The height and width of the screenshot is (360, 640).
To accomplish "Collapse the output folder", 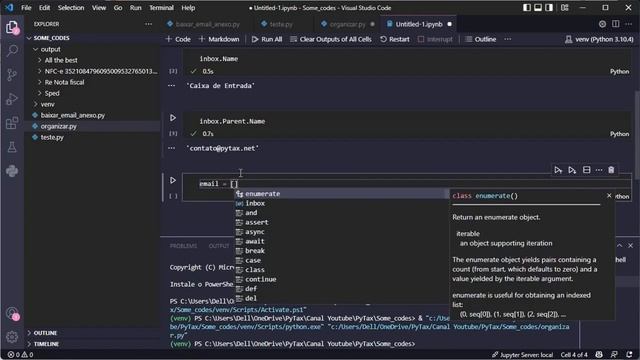I will [x=36, y=49].
